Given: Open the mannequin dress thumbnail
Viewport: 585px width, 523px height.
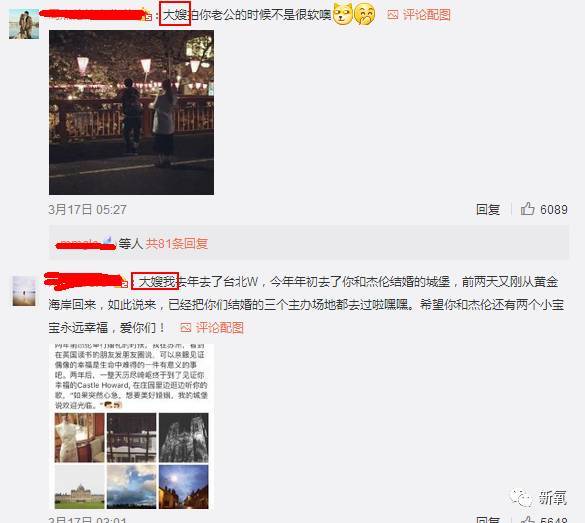Looking at the screenshot, I should coord(79,438).
